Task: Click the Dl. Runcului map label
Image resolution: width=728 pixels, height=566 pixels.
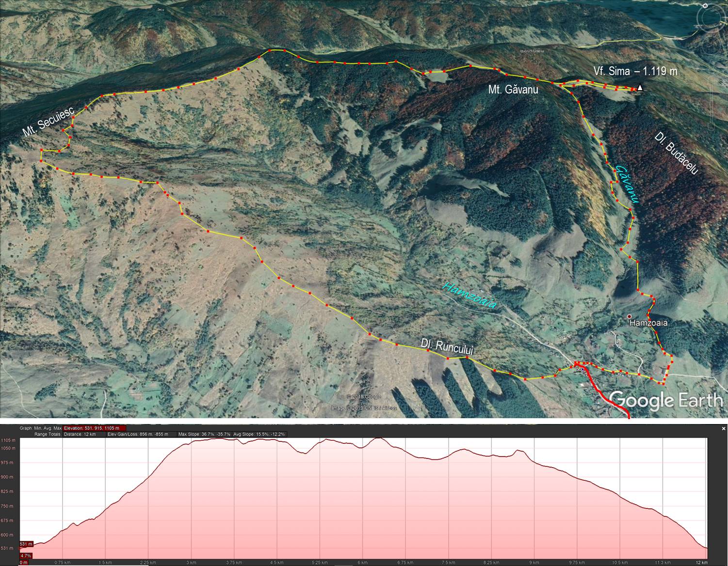Action: point(447,346)
